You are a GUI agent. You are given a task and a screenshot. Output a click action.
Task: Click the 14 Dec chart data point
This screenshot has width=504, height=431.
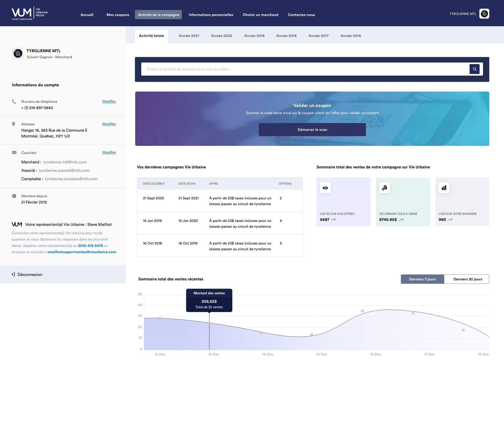[x=261, y=333]
